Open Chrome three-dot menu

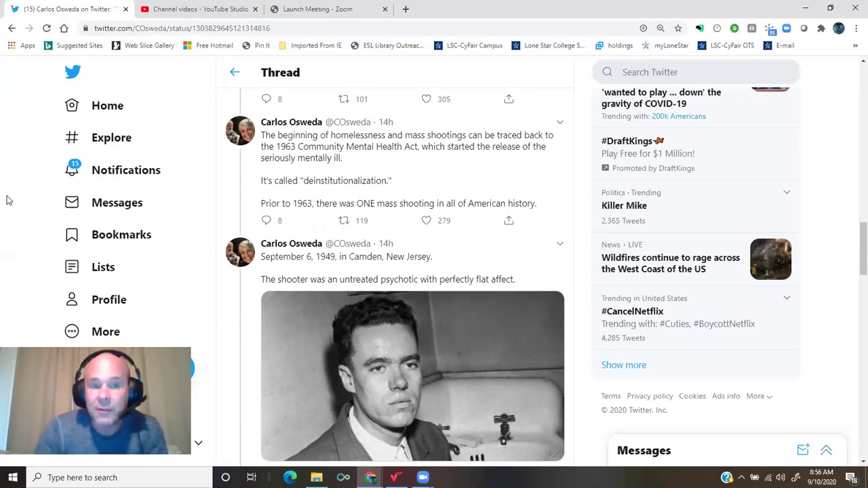coord(856,28)
